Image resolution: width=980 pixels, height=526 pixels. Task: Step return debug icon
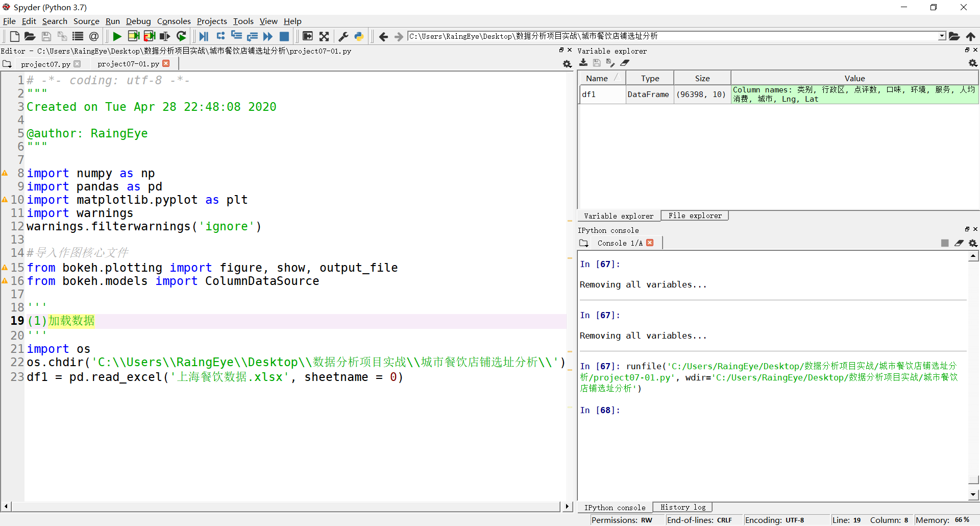coord(252,36)
